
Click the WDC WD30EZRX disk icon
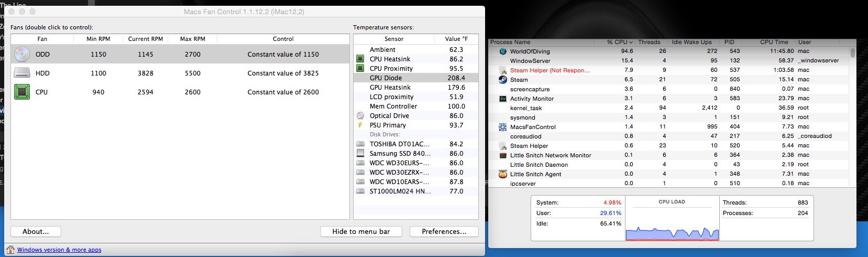(x=360, y=173)
